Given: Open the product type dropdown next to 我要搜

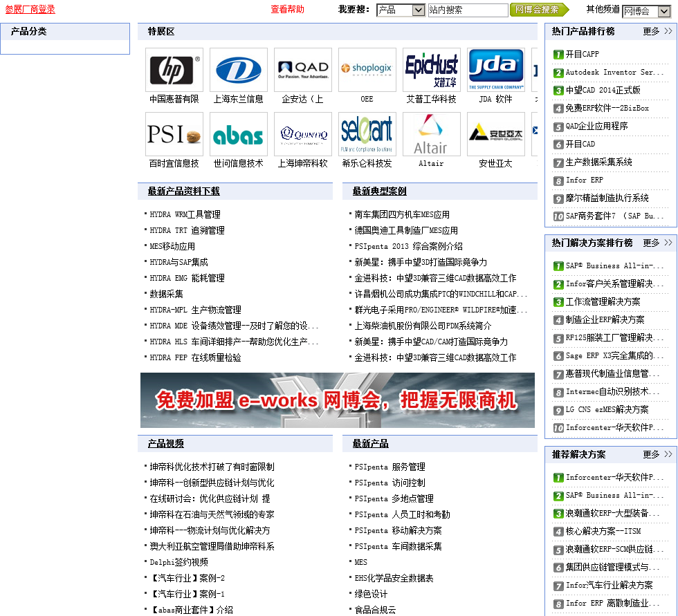Looking at the screenshot, I should point(401,10).
